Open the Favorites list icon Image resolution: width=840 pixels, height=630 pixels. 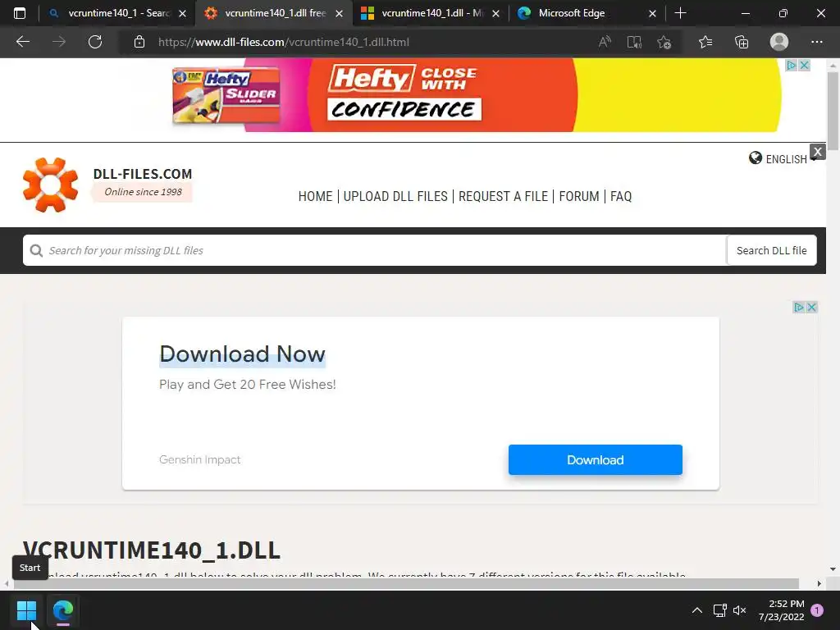705,42
